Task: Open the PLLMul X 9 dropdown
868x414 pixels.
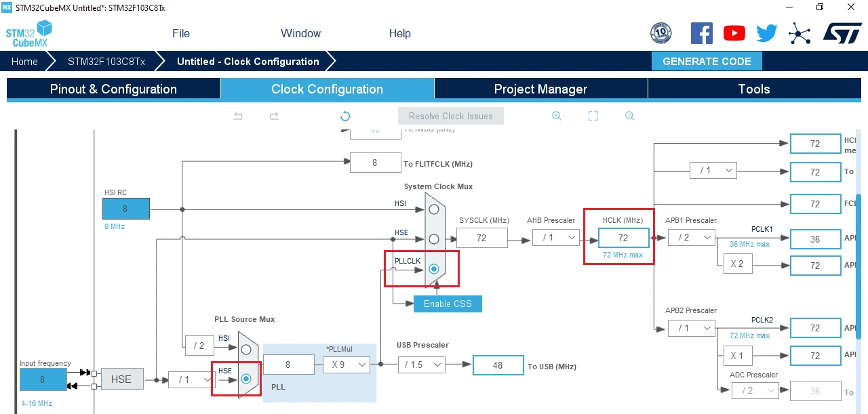Action: tap(347, 365)
